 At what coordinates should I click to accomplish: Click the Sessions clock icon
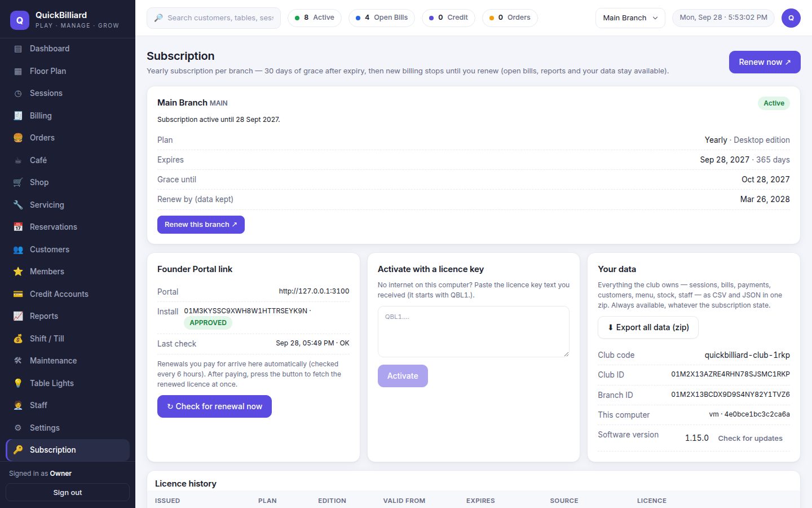click(18, 94)
